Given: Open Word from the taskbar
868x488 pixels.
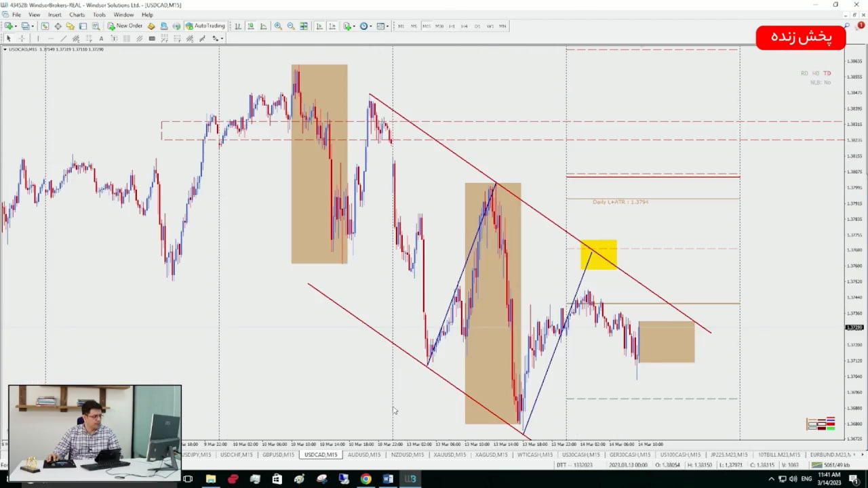Looking at the screenshot, I should click(388, 479).
